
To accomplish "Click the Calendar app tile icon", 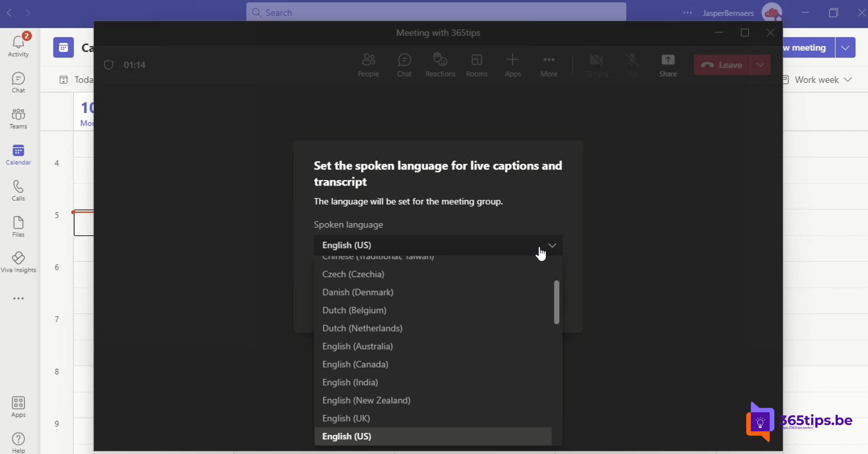I will click(63, 47).
